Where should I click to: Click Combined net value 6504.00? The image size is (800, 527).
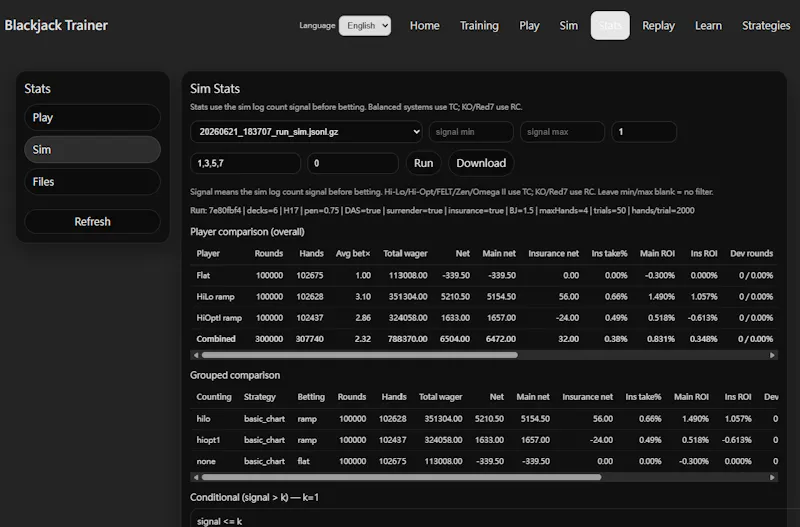click(x=455, y=339)
